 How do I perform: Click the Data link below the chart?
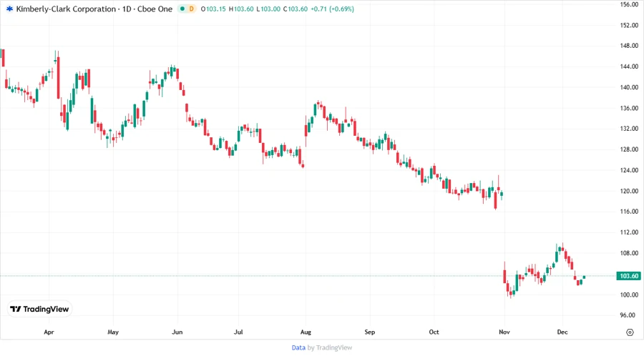pos(298,348)
